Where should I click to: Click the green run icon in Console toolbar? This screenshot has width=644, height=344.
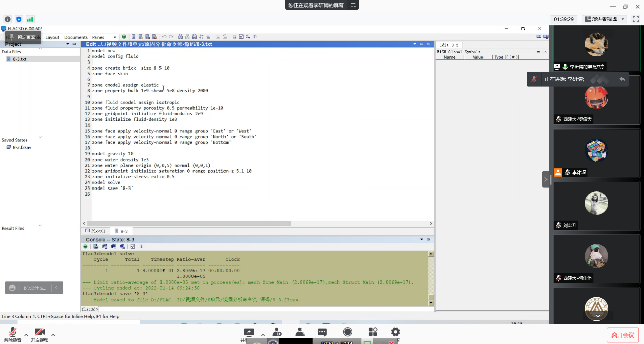tap(86, 246)
